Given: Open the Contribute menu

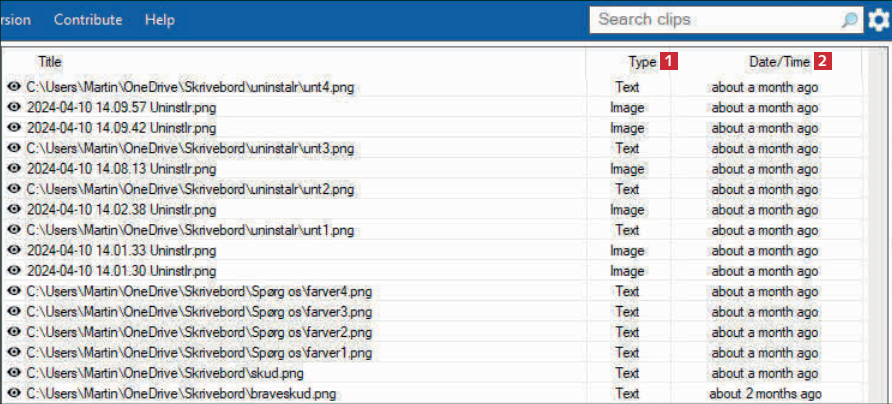Looking at the screenshot, I should [x=88, y=20].
